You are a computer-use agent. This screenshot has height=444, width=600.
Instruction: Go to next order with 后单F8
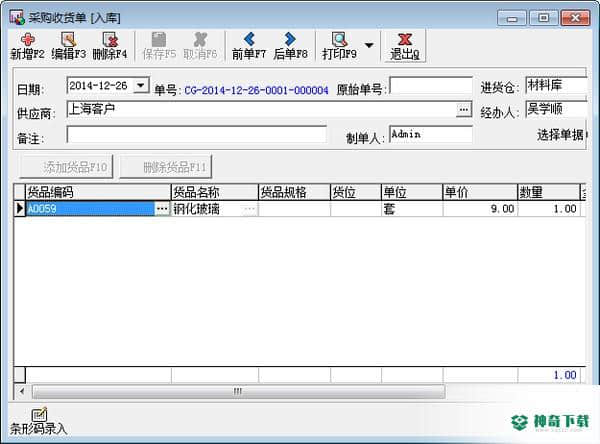tap(290, 46)
